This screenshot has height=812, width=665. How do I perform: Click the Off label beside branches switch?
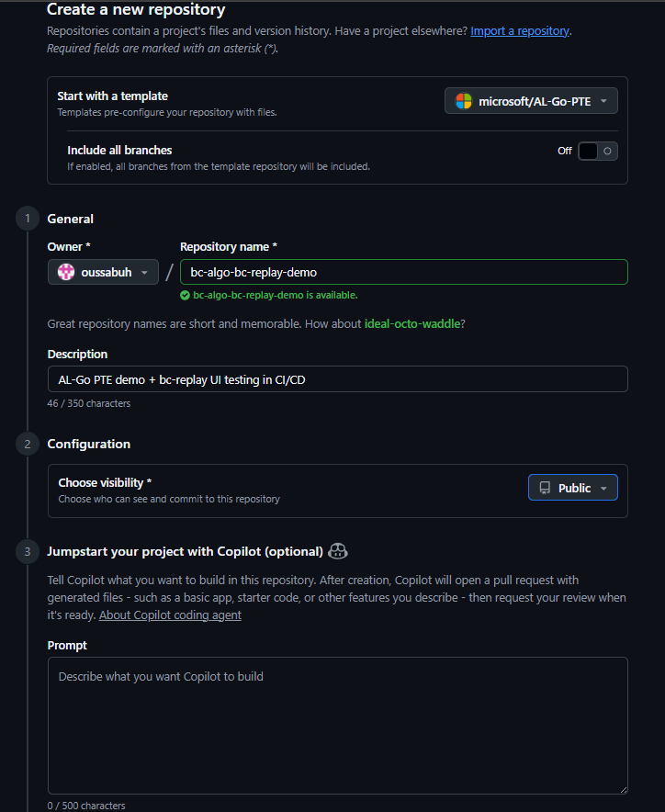coord(565,151)
